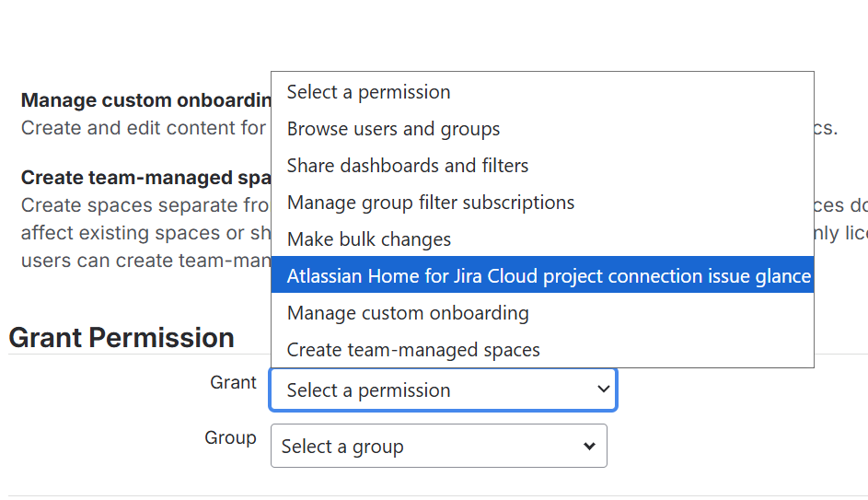Click the 'Grant Permission' section heading
868x500 pixels.
[122, 338]
